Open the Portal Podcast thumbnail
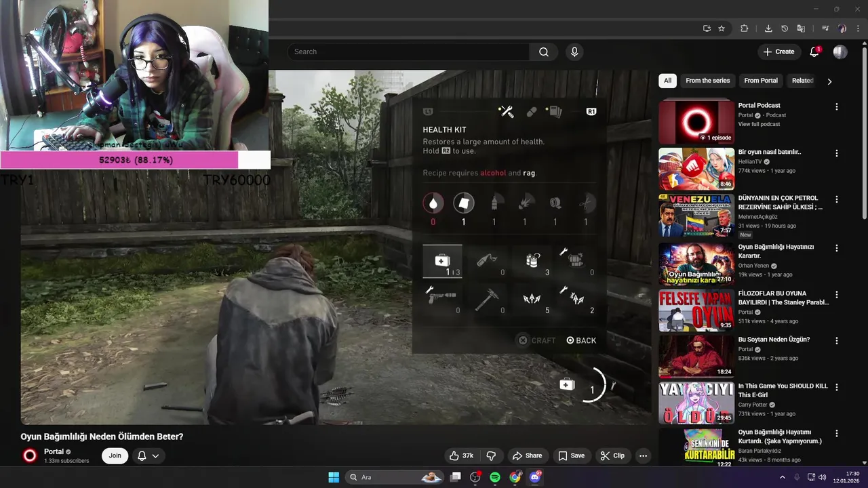This screenshot has width=868, height=488. click(696, 122)
